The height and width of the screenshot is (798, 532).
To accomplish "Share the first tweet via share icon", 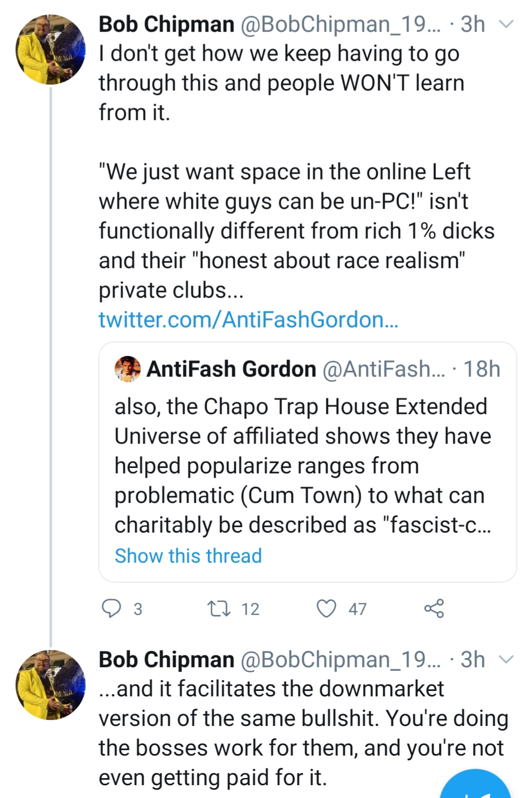I will pyautogui.click(x=434, y=609).
